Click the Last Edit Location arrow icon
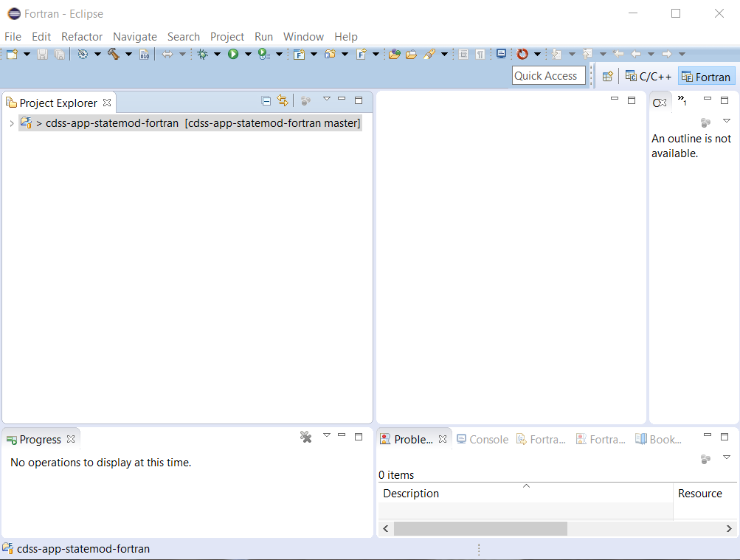740x560 pixels. [618, 55]
